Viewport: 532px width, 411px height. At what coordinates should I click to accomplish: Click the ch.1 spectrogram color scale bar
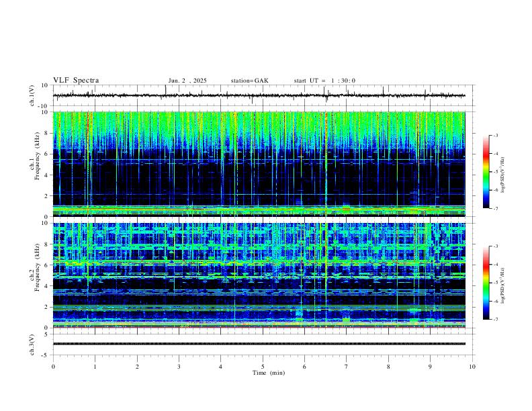[x=486, y=172]
